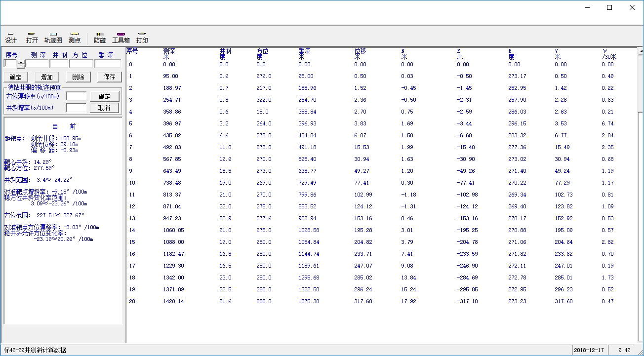This screenshot has width=644, height=356.
Task: Open the 工具箱 toolbox
Action: [121, 38]
